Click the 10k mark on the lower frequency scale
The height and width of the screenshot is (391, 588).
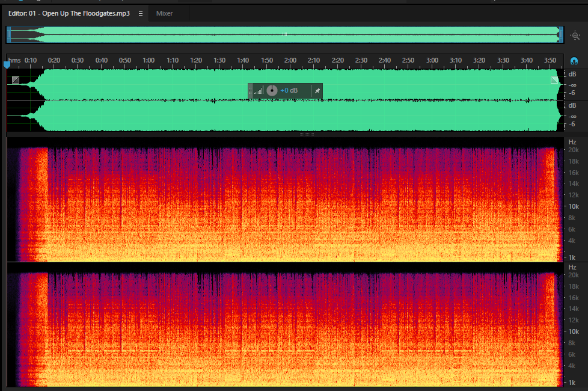click(x=574, y=331)
